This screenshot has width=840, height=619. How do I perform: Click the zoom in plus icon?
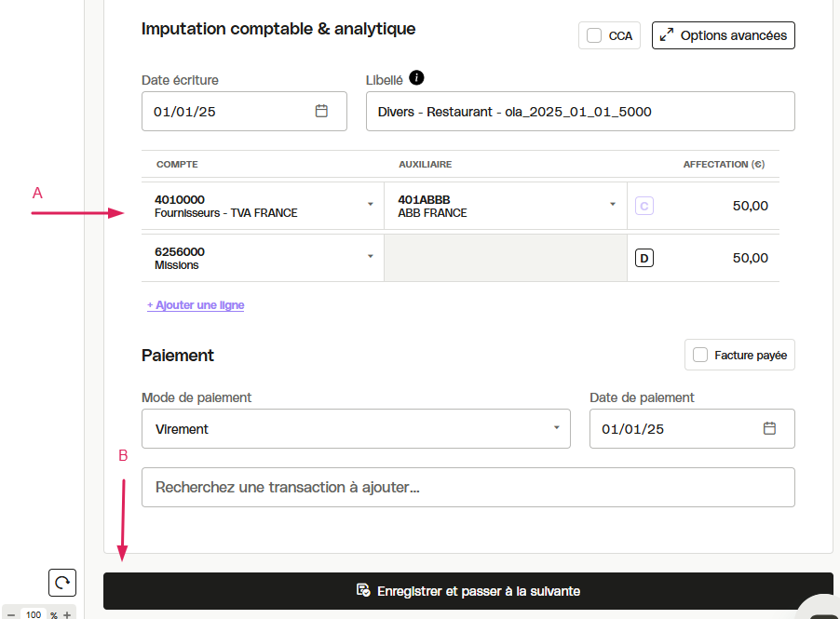[x=67, y=614]
